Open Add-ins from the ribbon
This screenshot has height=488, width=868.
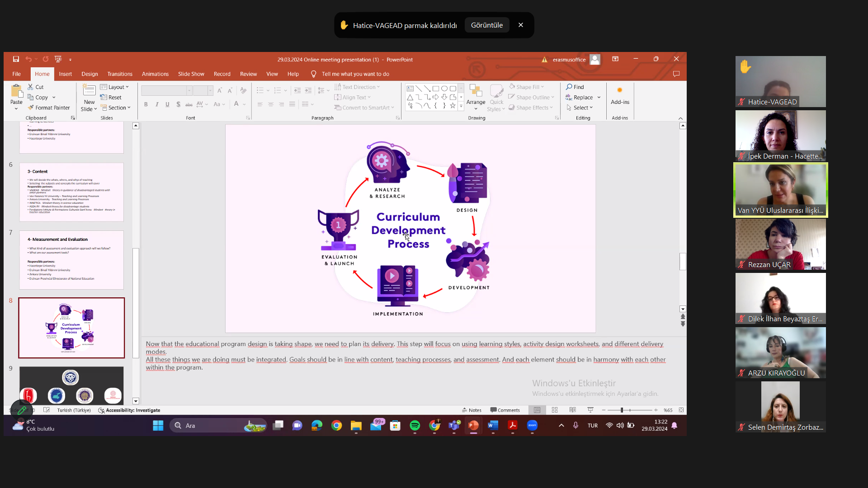click(x=620, y=96)
